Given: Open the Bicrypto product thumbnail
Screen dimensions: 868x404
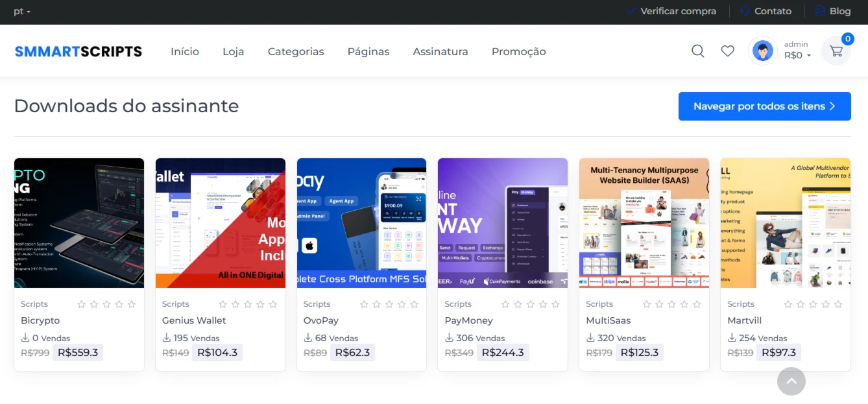Looking at the screenshot, I should point(79,223).
